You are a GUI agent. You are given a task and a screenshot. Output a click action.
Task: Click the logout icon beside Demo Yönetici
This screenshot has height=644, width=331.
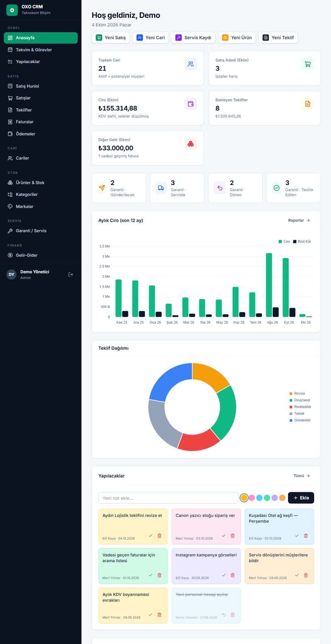click(71, 274)
